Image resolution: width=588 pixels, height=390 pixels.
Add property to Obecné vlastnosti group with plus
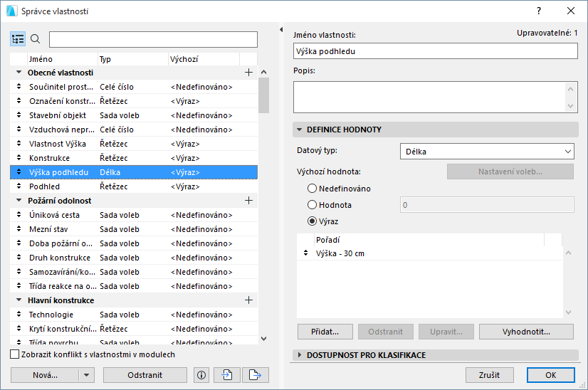pyautogui.click(x=248, y=73)
